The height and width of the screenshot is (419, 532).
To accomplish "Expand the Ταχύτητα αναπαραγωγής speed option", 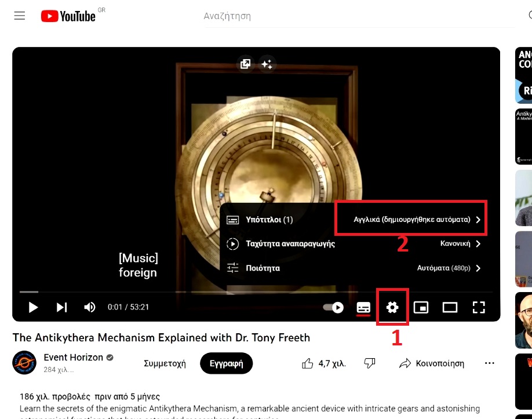I will pos(354,244).
